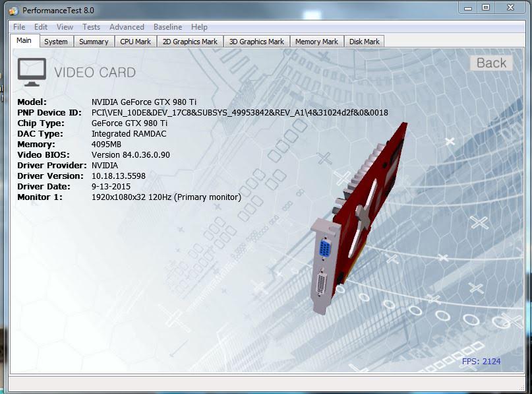Click the Driver Provider value NVIDIA

[105, 165]
